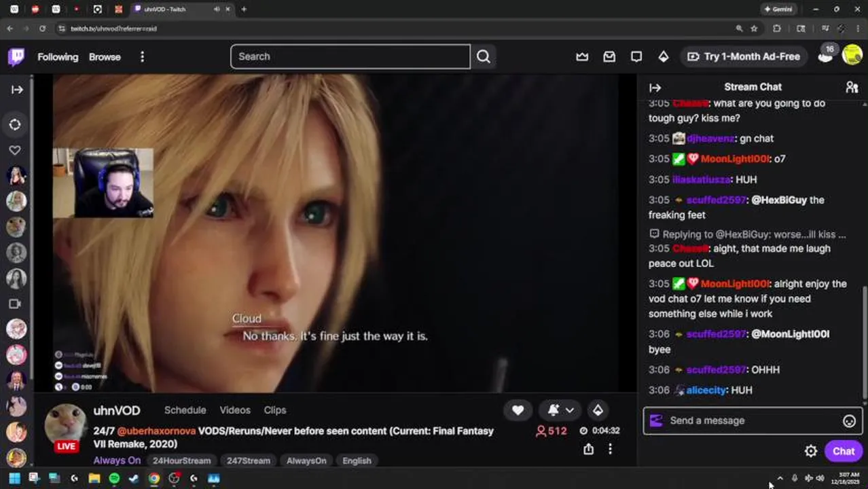Open the notification bell dropdown

[x=561, y=410]
